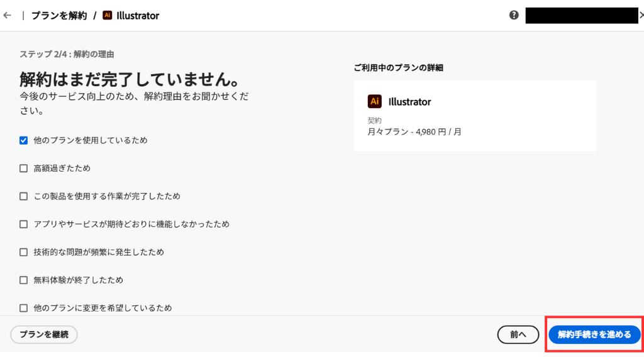Click the 月々プラン - 4,980 円 / 月 plan text
Screen dimensions: 644x357
[414, 132]
